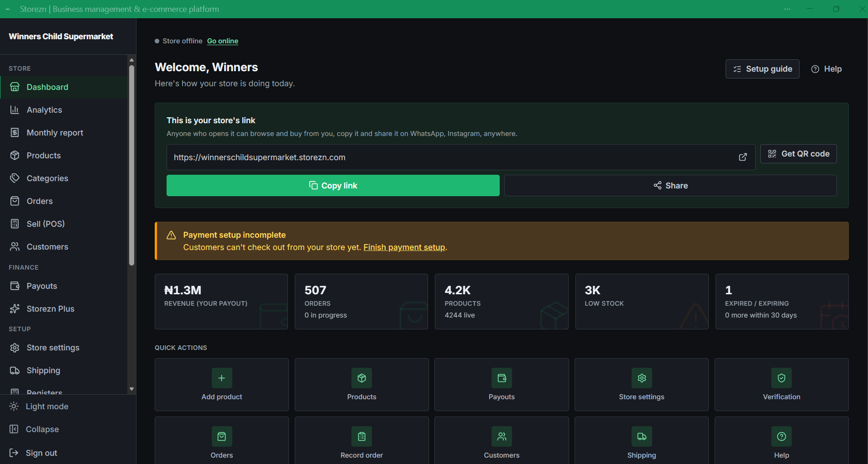Click the Verification shield icon
The height and width of the screenshot is (464, 868).
pos(782,378)
